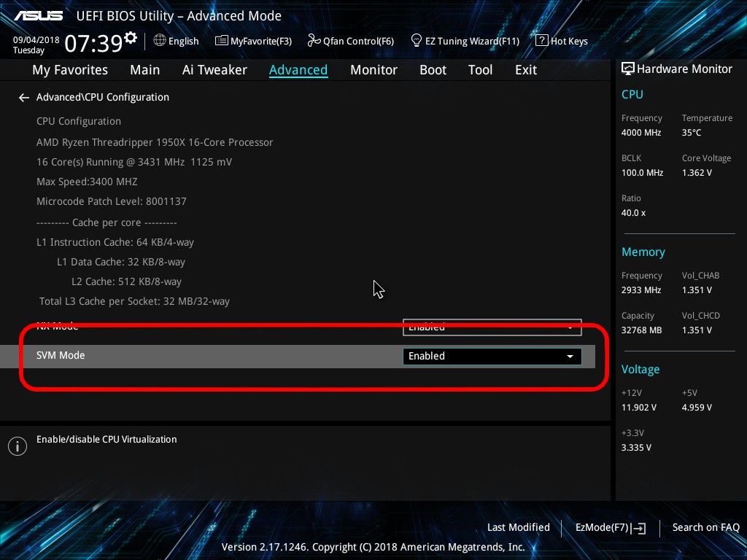Click the +12V value 11.902 V
This screenshot has width=747, height=560.
coord(638,408)
